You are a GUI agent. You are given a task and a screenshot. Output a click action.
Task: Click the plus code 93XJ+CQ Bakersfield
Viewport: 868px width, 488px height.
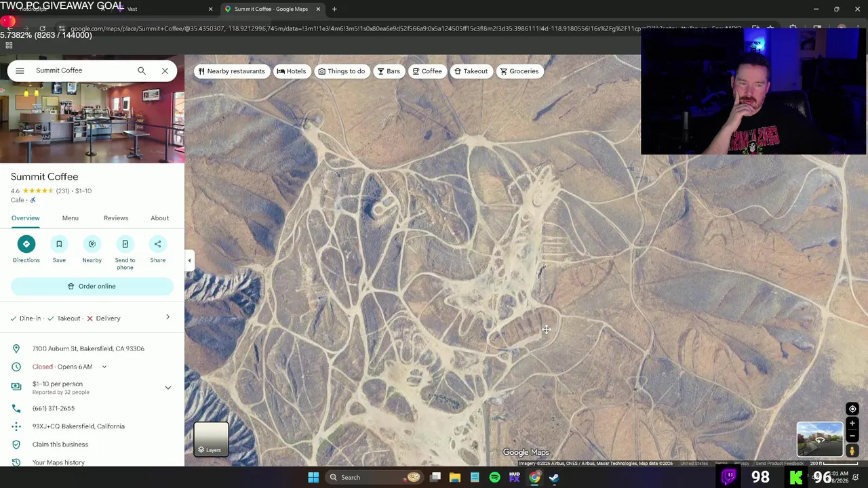click(79, 426)
